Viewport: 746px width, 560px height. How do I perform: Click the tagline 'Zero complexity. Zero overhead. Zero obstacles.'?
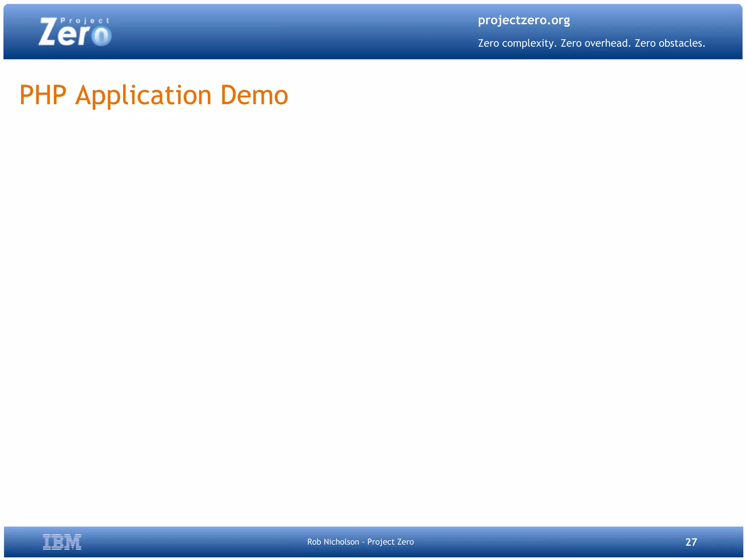point(592,43)
